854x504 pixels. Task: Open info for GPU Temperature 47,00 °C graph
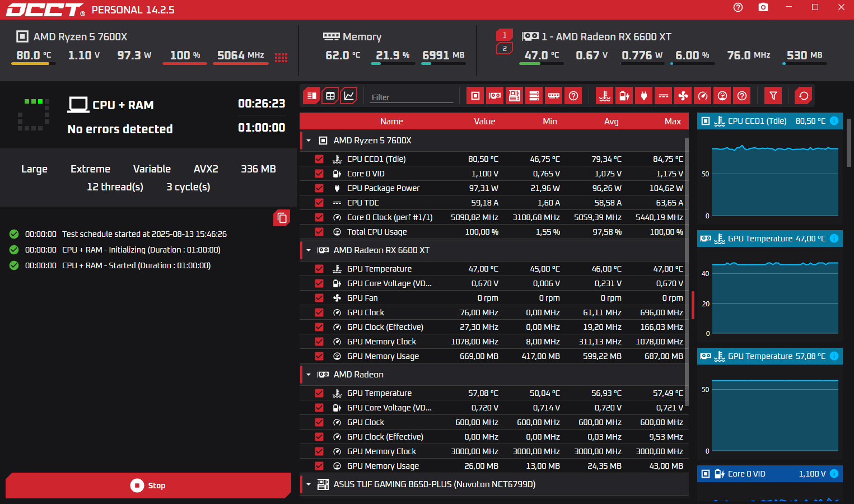(834, 239)
